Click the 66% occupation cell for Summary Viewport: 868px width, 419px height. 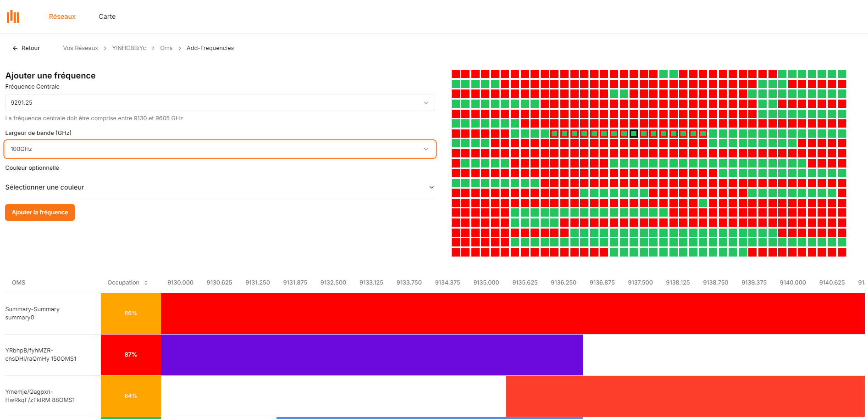coord(131,313)
